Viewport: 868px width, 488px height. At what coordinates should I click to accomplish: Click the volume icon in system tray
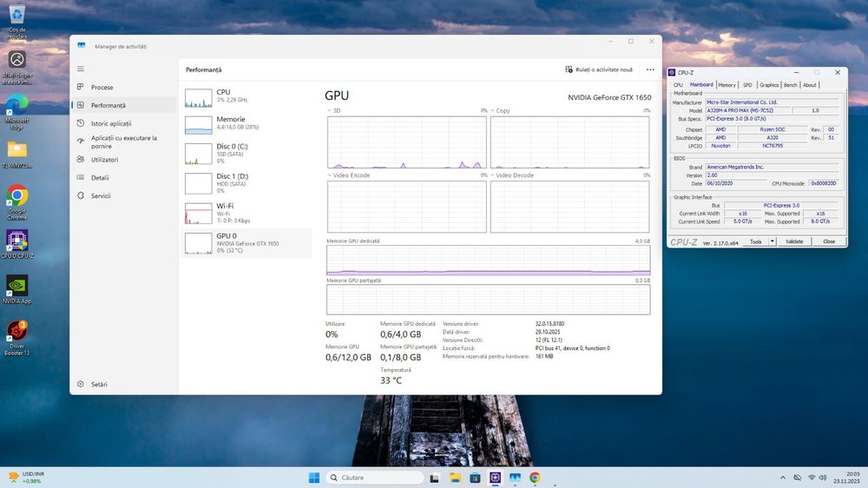823,478
